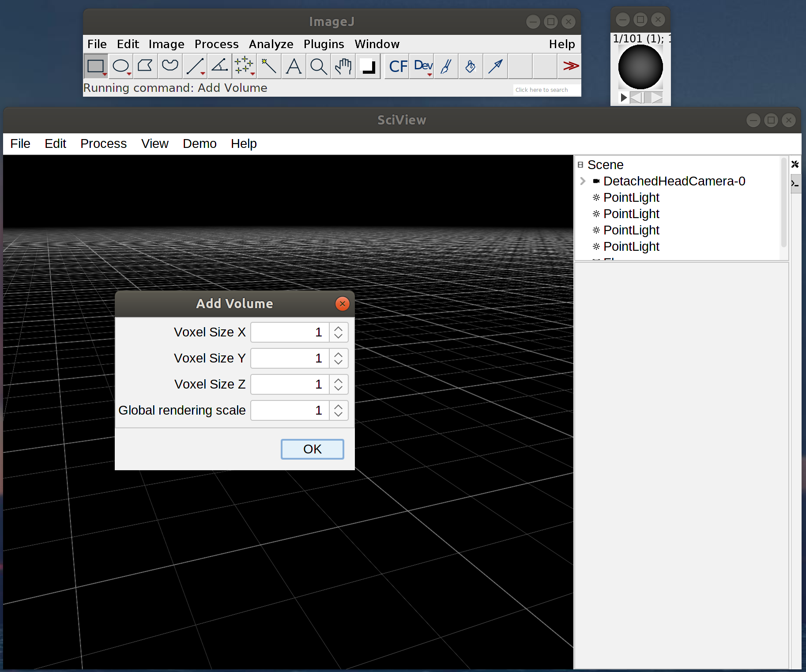The width and height of the screenshot is (806, 672).
Task: Click the ImageJ search field
Action: [x=546, y=90]
